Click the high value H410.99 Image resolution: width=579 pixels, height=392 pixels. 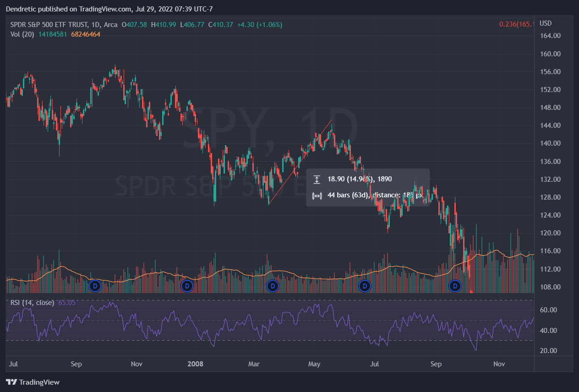tap(163, 25)
